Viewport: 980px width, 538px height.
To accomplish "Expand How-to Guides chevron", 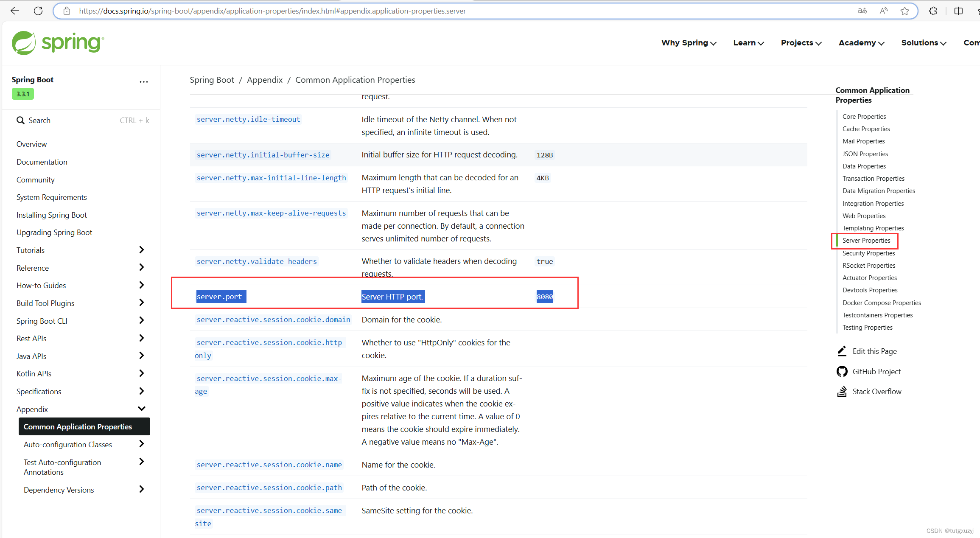I will pos(142,285).
